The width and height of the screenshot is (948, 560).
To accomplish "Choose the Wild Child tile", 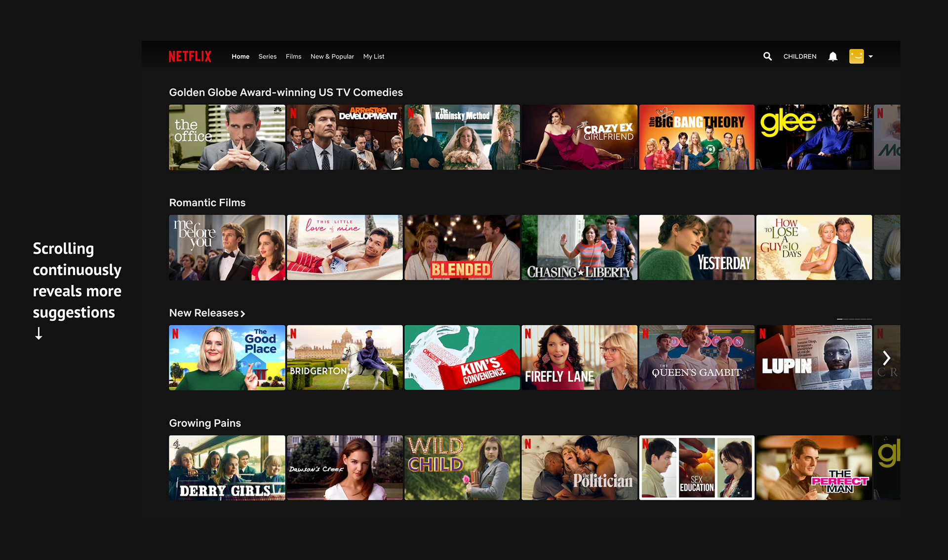I will pyautogui.click(x=462, y=468).
